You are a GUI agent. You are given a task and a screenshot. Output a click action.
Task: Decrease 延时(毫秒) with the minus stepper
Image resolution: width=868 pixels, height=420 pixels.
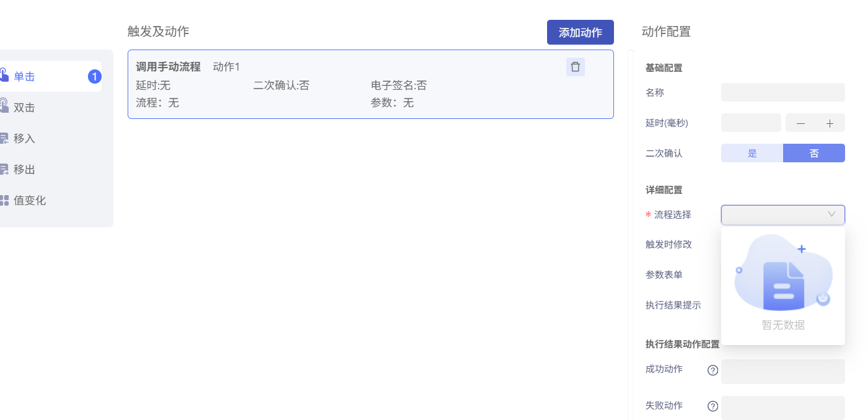pyautogui.click(x=800, y=123)
